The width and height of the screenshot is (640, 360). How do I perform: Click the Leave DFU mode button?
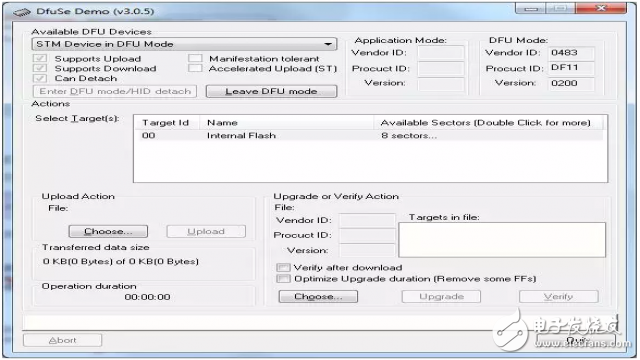tap(271, 91)
